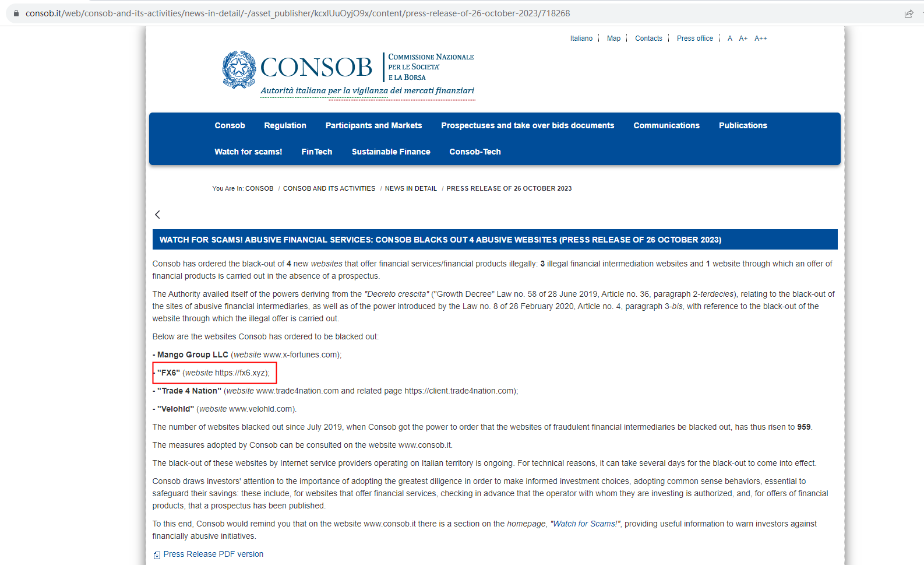Open the Map link in header

point(613,38)
